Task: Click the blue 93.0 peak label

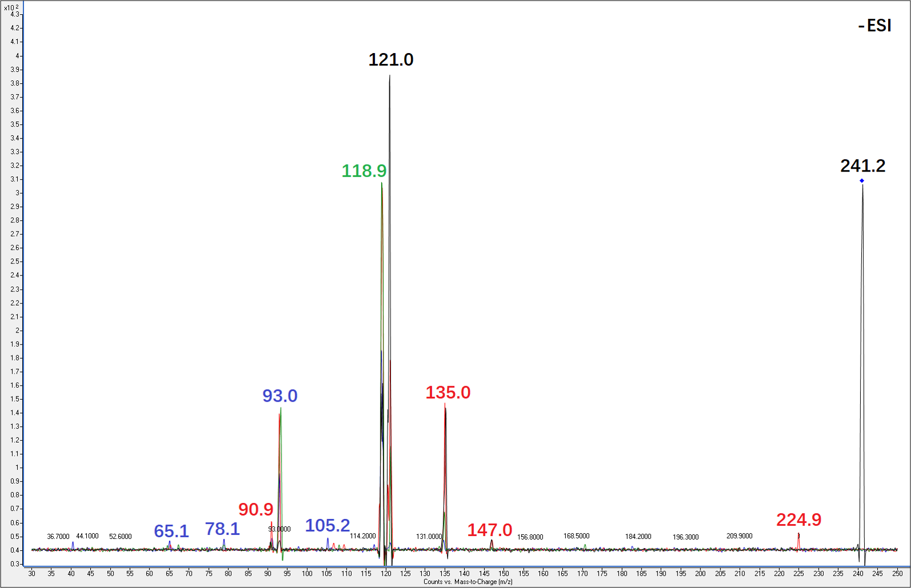Action: [280, 396]
